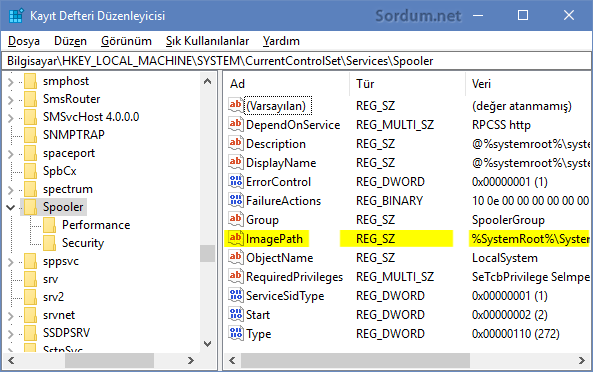Click the folder icon of SNMPTRAP key
The width and height of the screenshot is (593, 372).
31,135
